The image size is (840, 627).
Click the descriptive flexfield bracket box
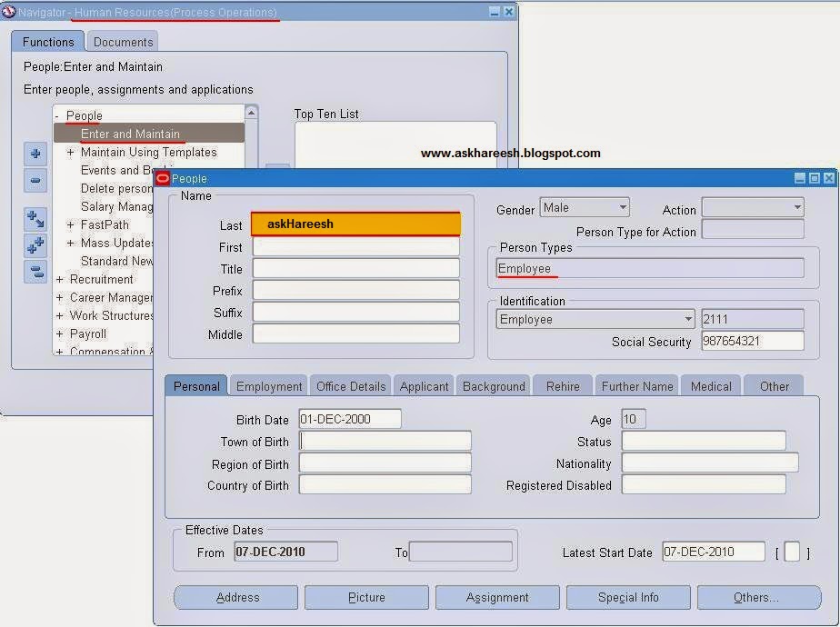[792, 552]
